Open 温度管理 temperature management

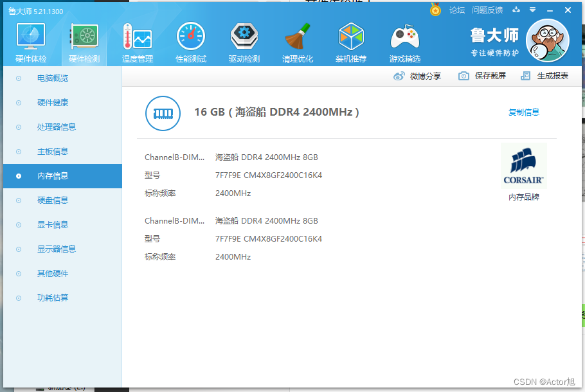click(x=138, y=42)
